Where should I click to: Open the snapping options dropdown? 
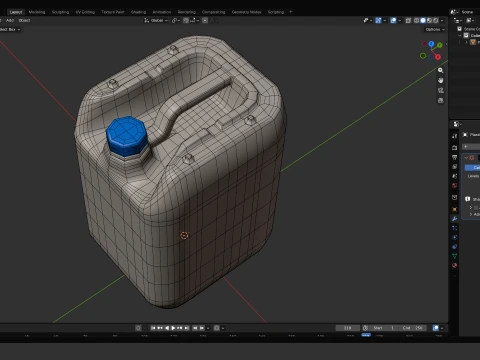click(194, 20)
